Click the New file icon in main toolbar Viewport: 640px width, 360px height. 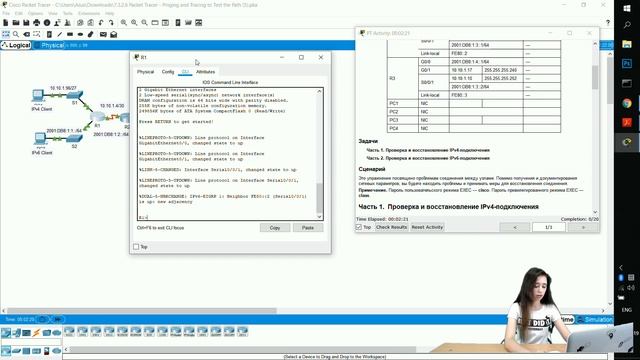6,23
